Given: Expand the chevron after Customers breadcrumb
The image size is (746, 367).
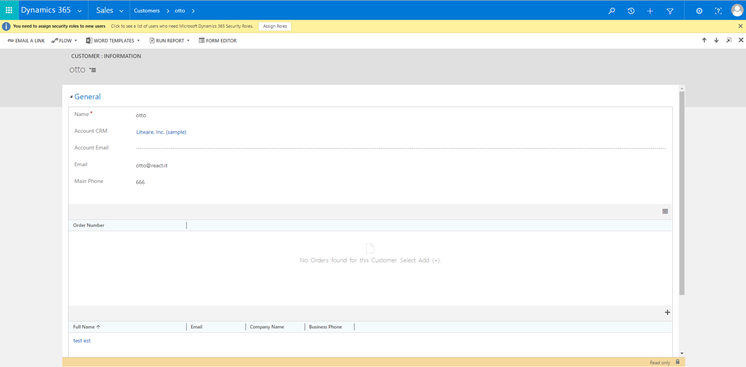Looking at the screenshot, I should coord(167,10).
